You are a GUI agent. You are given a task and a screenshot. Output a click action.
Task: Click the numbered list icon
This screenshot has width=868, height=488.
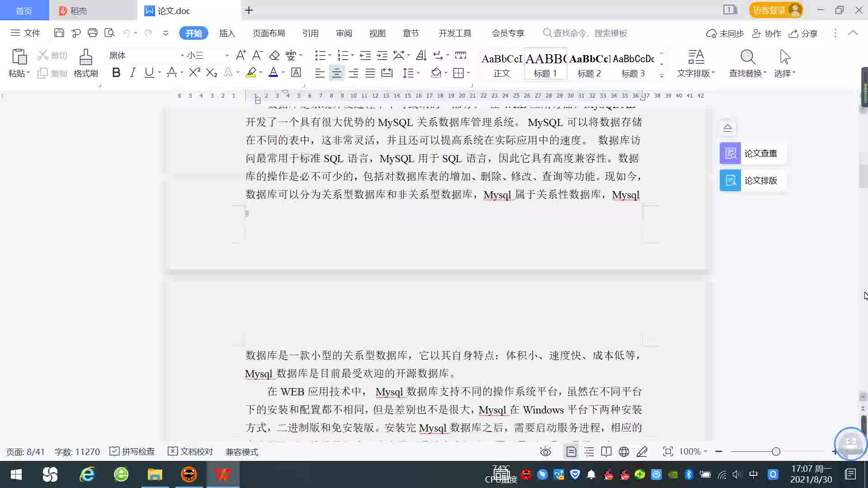343,55
